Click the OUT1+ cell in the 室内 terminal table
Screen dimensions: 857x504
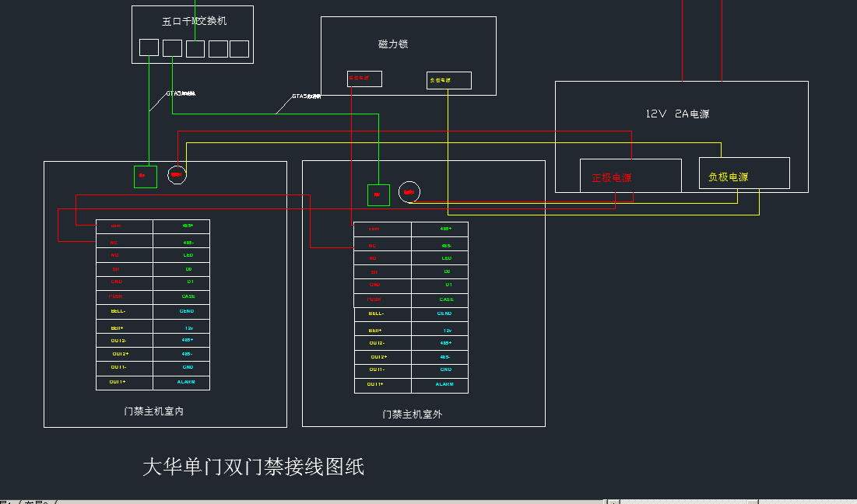coord(124,383)
